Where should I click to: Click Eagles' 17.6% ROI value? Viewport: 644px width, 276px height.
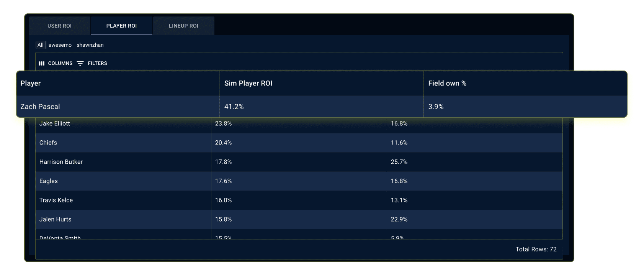[x=223, y=181]
